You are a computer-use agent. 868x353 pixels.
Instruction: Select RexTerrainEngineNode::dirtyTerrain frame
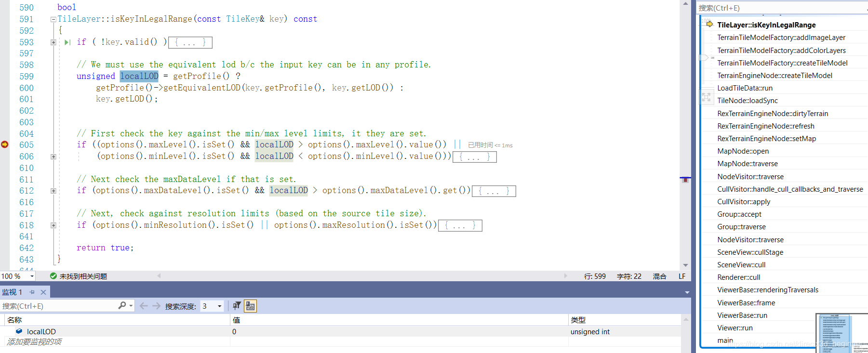pos(773,113)
